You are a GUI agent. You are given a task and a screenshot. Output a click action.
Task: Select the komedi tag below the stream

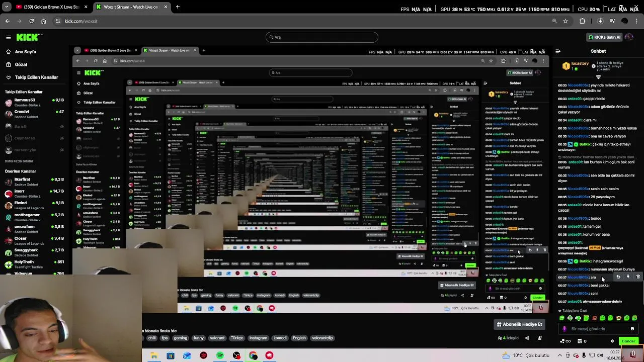tap(280, 338)
